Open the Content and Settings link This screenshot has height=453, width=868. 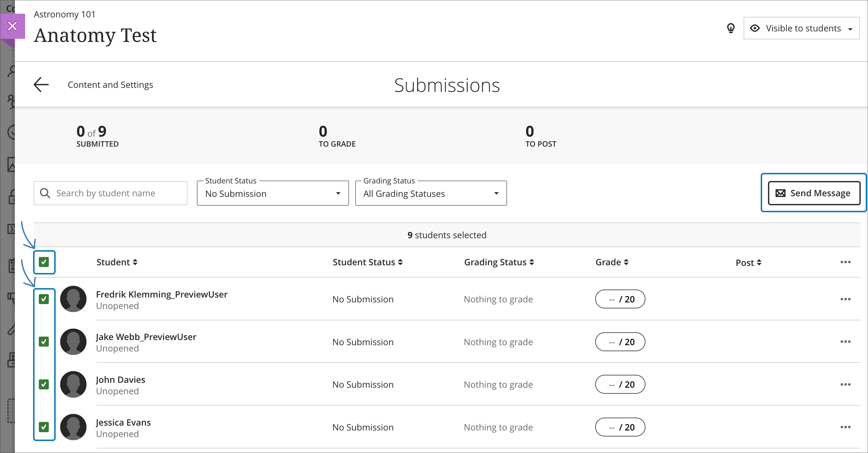click(x=110, y=84)
